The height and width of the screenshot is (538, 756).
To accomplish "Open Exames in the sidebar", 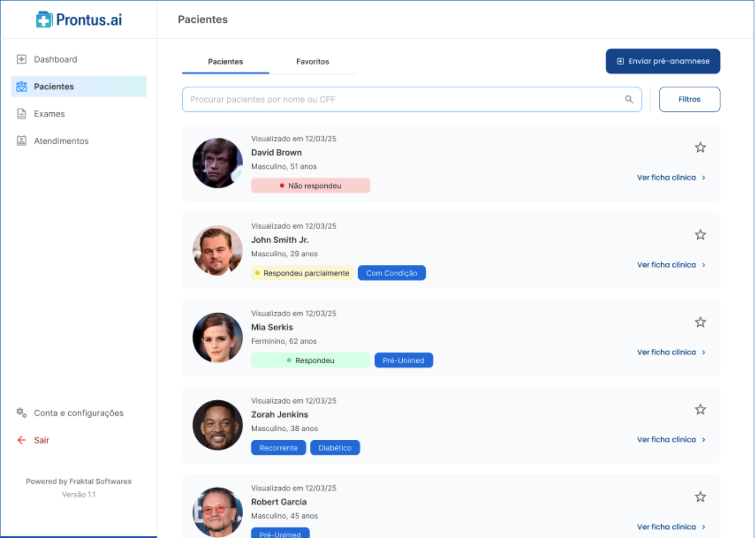I will pyautogui.click(x=79, y=113).
